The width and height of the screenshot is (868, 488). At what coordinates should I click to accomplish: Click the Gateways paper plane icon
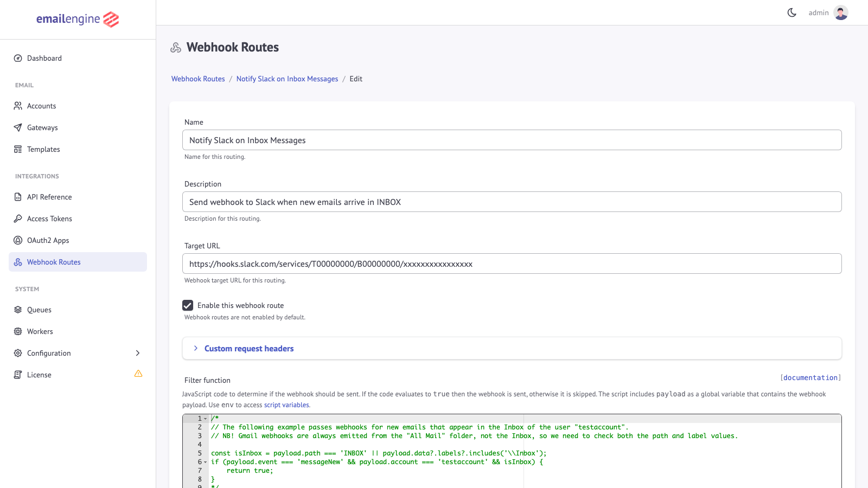(18, 127)
